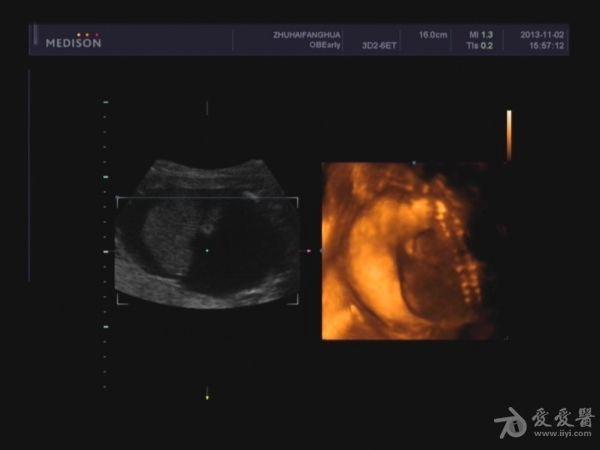Click the blue marker atop the 3D image
Image resolution: width=600 pixels, height=450 pixels.
413,162
